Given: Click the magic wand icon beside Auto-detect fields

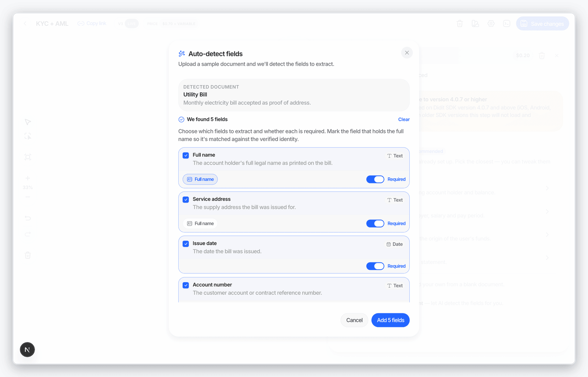Looking at the screenshot, I should (182, 54).
